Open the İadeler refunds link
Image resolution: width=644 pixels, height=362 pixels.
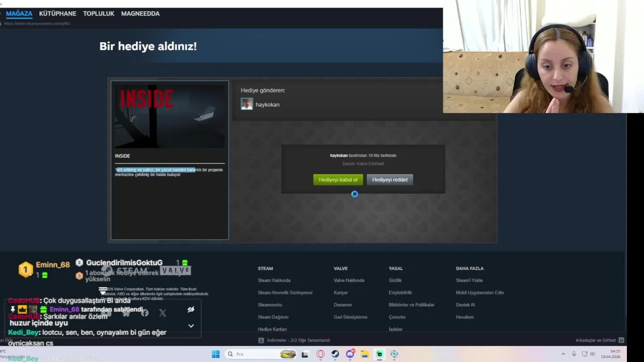point(395,329)
